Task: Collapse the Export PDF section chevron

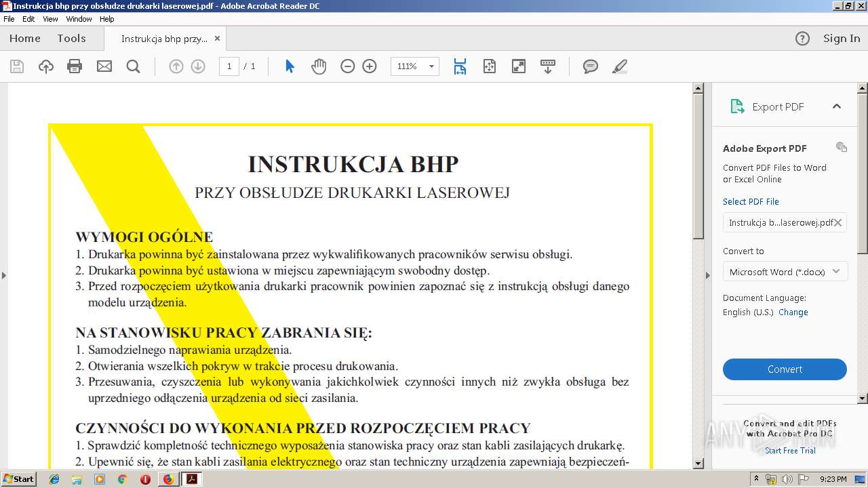Action: (x=837, y=106)
